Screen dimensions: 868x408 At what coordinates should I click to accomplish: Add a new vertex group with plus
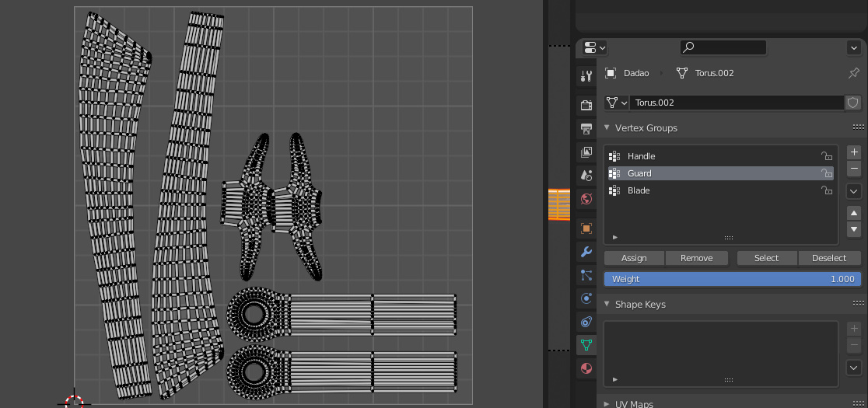[854, 152]
